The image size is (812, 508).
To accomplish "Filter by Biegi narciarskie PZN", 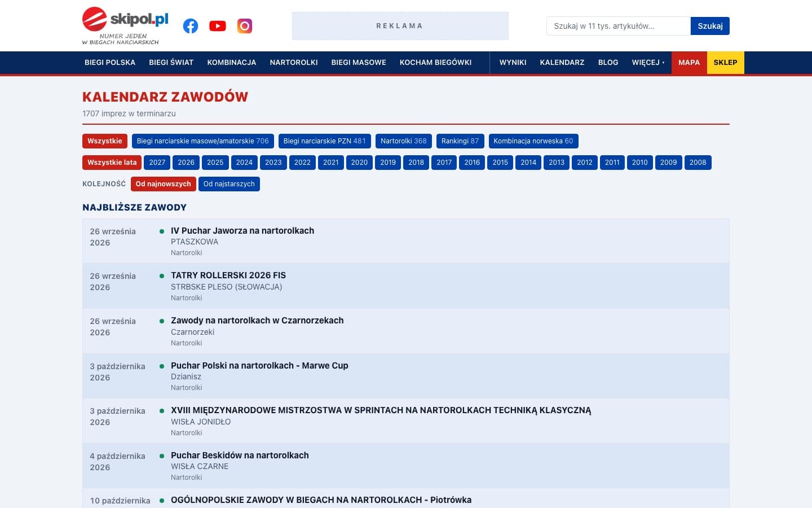I will tap(325, 141).
